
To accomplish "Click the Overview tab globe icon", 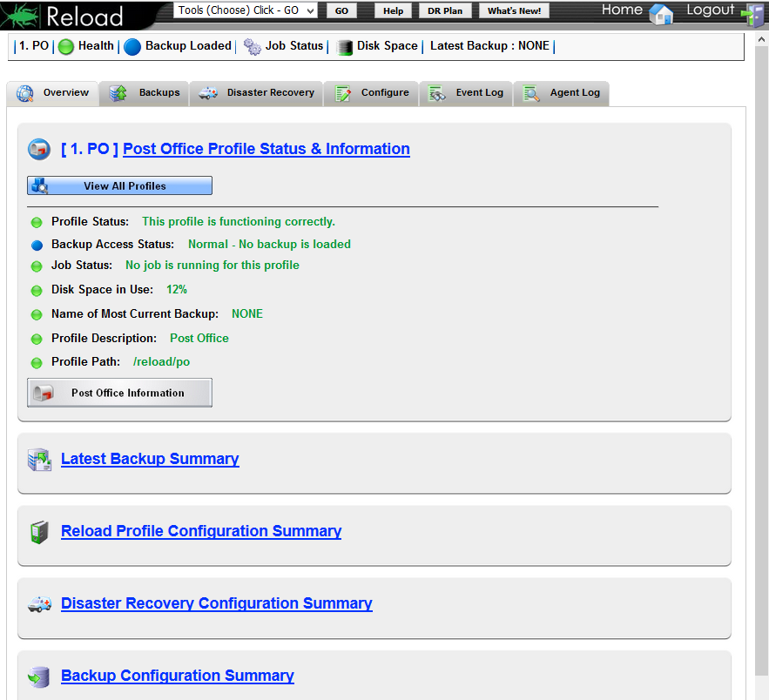I will pyautogui.click(x=24, y=93).
